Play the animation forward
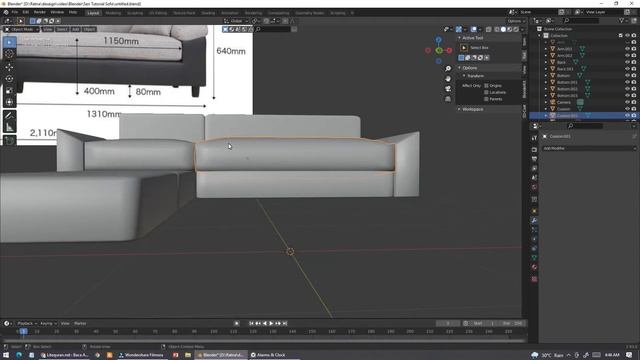640x360 pixels. pyautogui.click(x=271, y=323)
